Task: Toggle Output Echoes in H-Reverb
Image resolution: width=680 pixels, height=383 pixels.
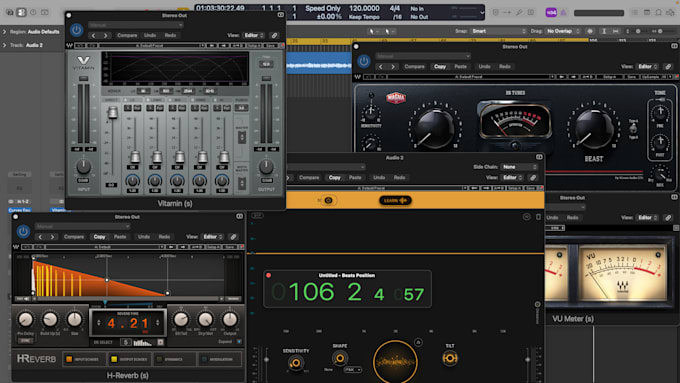Action: coord(129,359)
